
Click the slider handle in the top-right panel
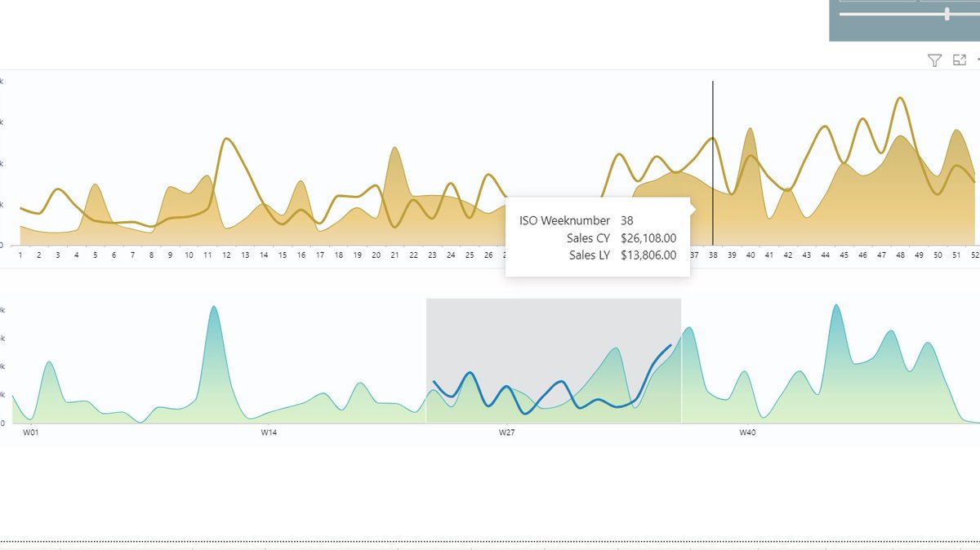pos(947,14)
